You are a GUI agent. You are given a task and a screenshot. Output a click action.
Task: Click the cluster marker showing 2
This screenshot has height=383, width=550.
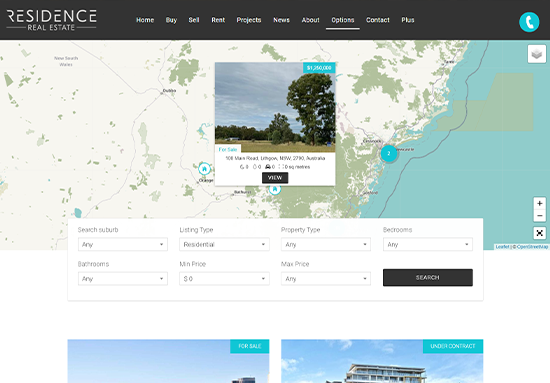(x=389, y=153)
